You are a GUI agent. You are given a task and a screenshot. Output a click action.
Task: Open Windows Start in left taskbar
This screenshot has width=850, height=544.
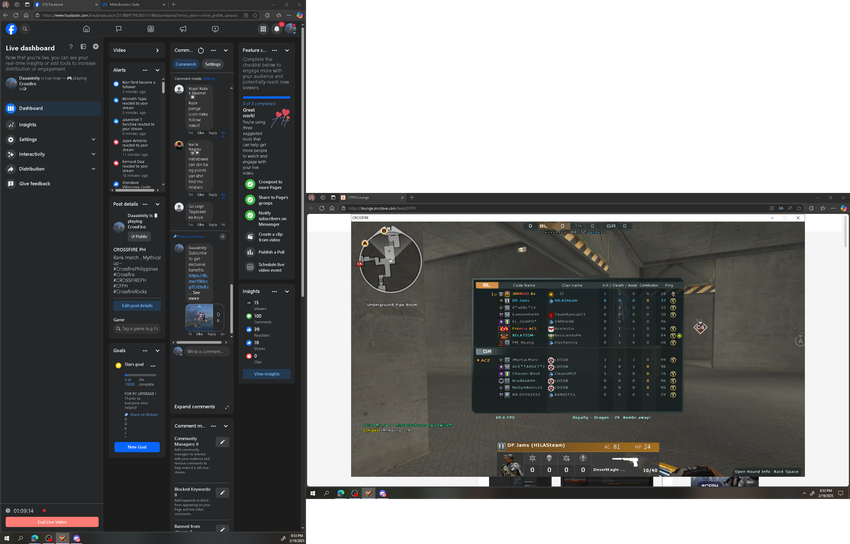coord(7,538)
